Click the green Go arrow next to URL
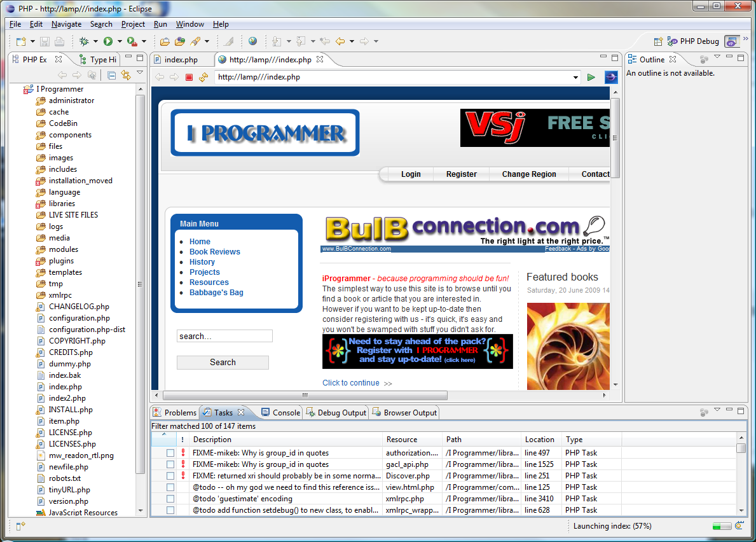The height and width of the screenshot is (542, 756). (591, 77)
